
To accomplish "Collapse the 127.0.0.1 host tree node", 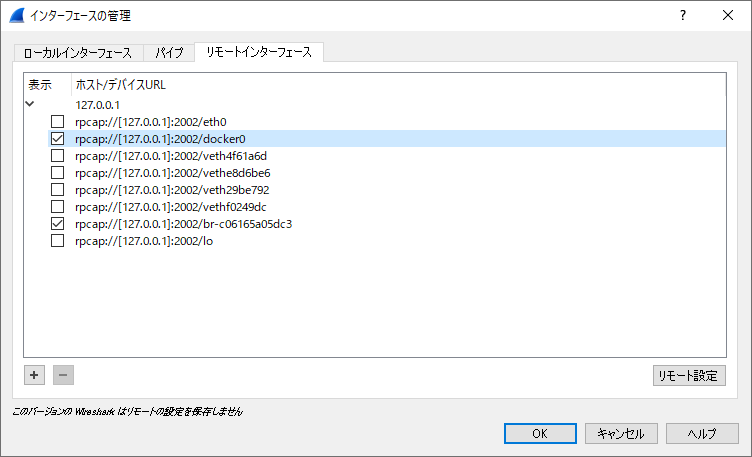I will (x=30, y=104).
